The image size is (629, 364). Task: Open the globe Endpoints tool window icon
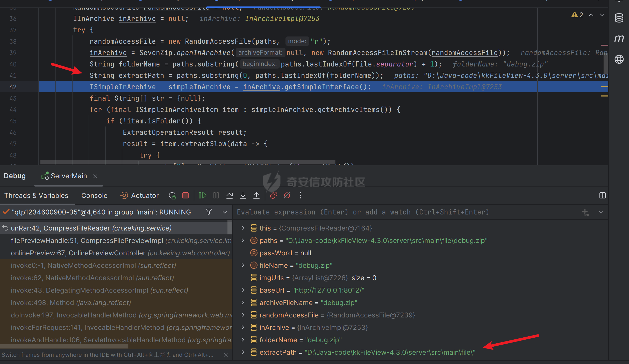click(x=619, y=59)
